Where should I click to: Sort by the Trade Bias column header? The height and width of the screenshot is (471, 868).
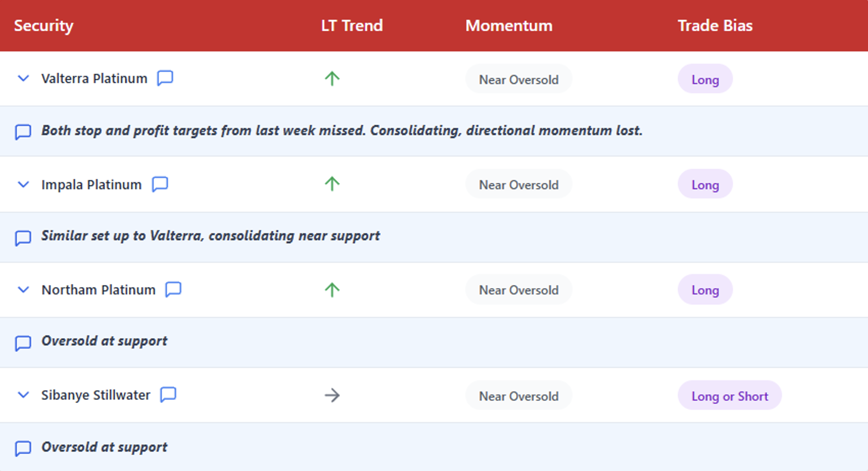(x=715, y=26)
